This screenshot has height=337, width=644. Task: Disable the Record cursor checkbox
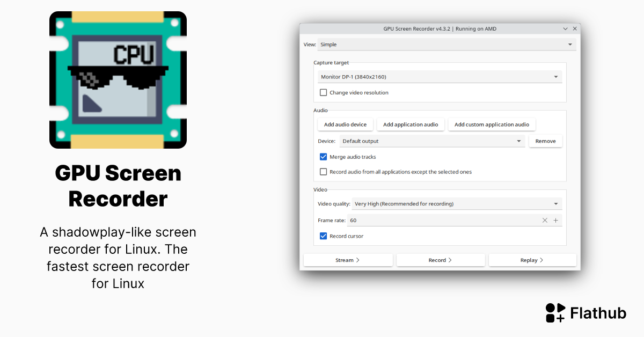[323, 236]
